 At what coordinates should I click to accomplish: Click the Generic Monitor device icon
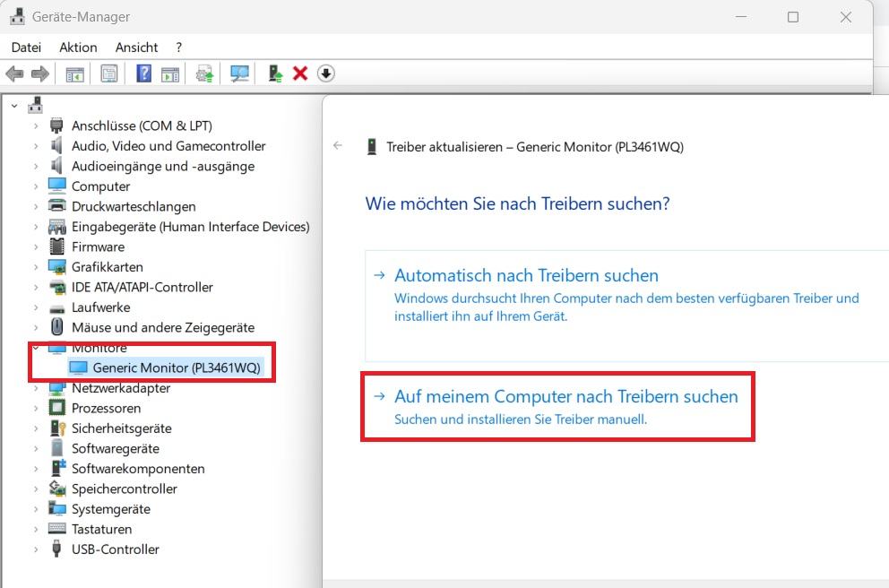point(78,367)
